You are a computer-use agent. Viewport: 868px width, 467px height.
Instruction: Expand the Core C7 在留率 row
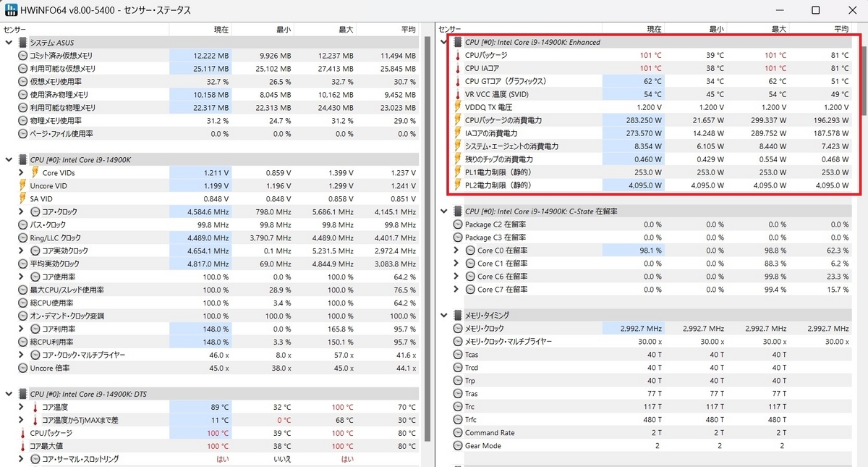click(456, 290)
